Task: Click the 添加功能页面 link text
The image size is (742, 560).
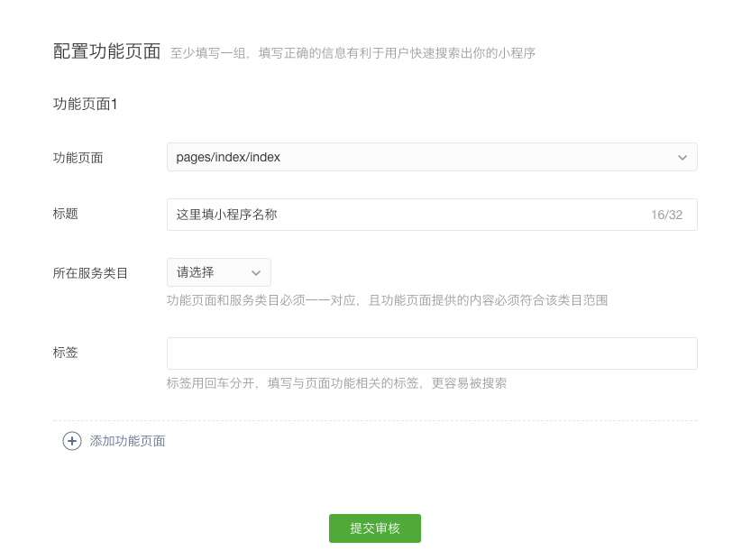Action: coord(127,441)
